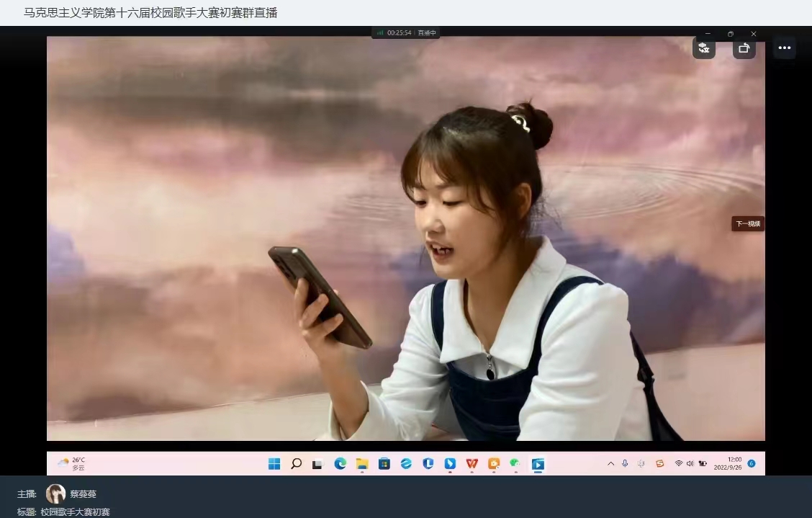The width and height of the screenshot is (812, 518).
Task: Click the 下一视频 next video button
Action: (747, 224)
